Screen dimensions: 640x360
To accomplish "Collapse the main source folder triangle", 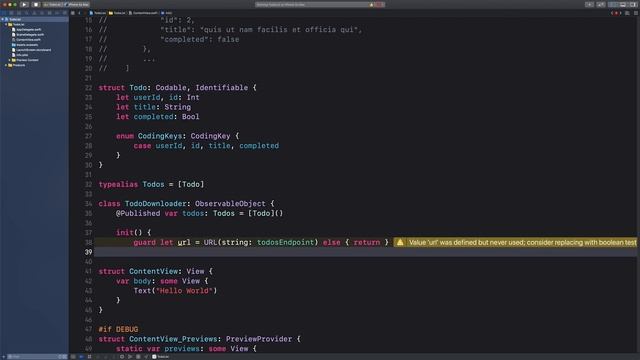I will pyautogui.click(x=6, y=24).
